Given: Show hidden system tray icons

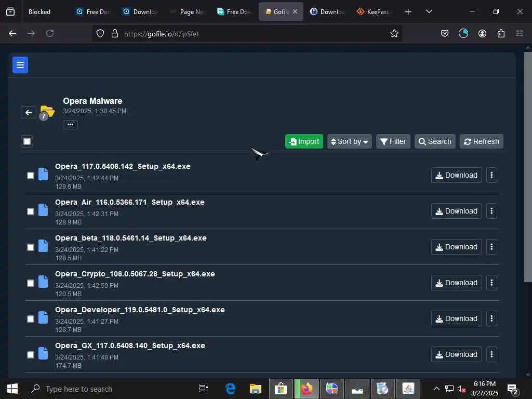Looking at the screenshot, I should point(436,389).
